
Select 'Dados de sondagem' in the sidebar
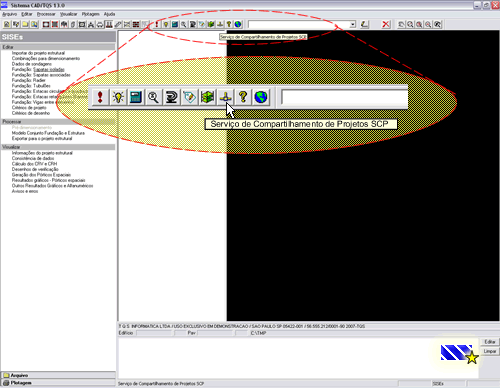point(32,64)
